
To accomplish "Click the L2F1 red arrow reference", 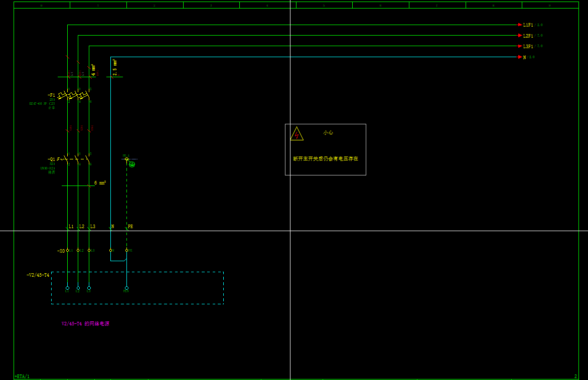I will (x=520, y=36).
